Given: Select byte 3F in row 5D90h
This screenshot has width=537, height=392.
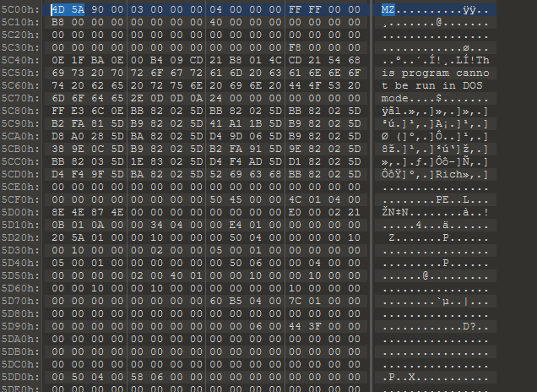Looking at the screenshot, I should coord(315,327).
